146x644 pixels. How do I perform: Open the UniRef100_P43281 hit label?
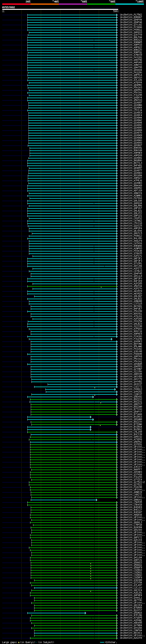pyautogui.click(x=131, y=58)
